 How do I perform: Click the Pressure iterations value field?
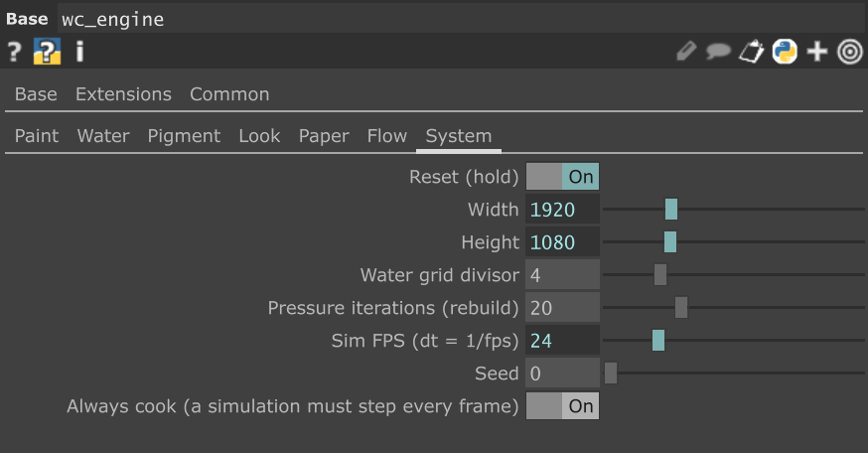click(562, 307)
